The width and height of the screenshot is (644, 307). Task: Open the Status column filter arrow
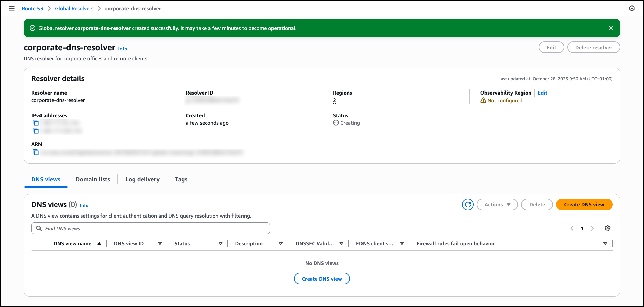coord(220,244)
